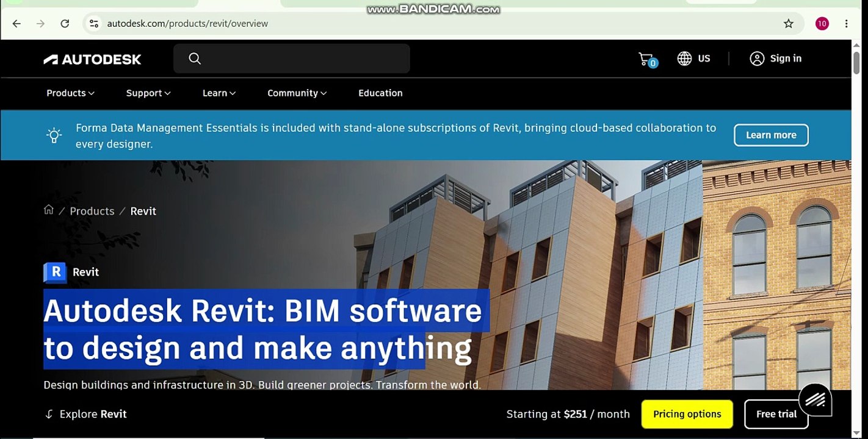This screenshot has height=439, width=868.
Task: Expand the Support menu
Action: 148,93
